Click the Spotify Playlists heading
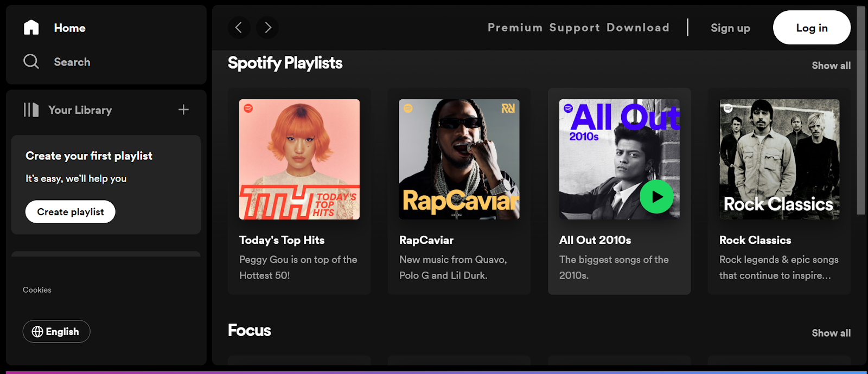Viewport: 868px width, 374px height. coord(285,63)
